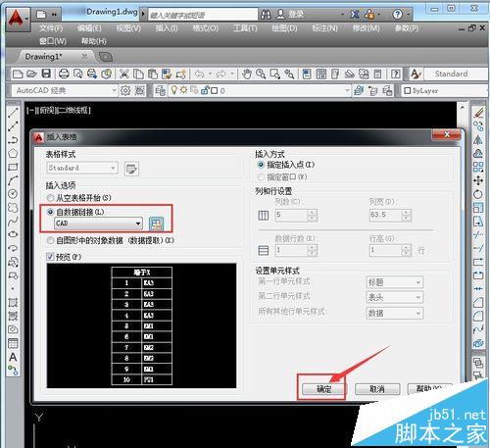Open the first row cell style dropdown
This screenshot has width=490, height=448.
coord(395,282)
